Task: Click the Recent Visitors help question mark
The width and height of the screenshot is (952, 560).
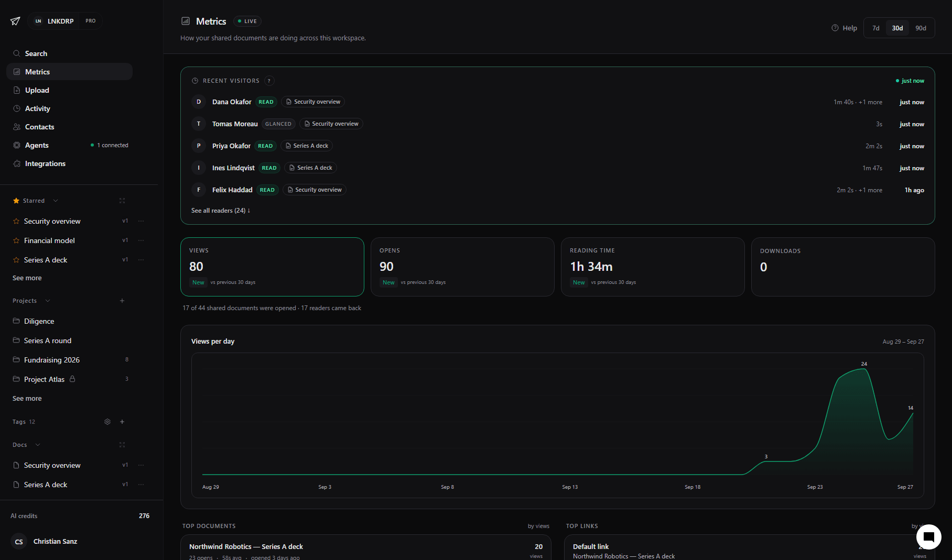Action: coord(269,81)
